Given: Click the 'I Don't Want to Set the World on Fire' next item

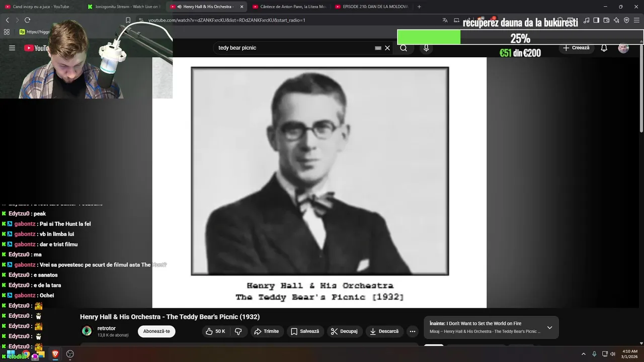Looking at the screenshot, I should coord(484,323).
